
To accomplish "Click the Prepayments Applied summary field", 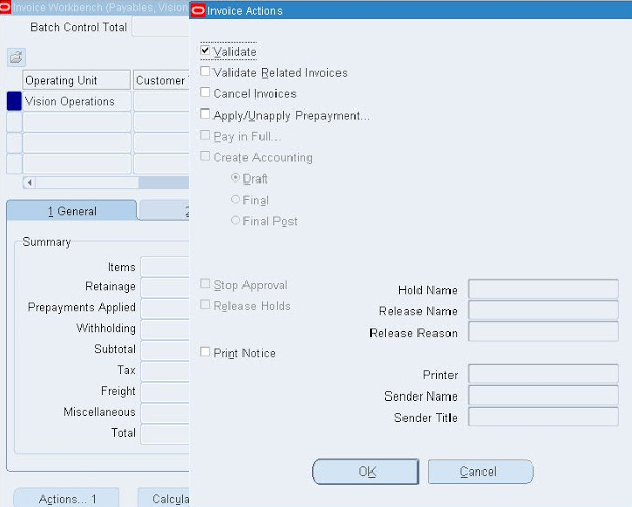I will [165, 308].
